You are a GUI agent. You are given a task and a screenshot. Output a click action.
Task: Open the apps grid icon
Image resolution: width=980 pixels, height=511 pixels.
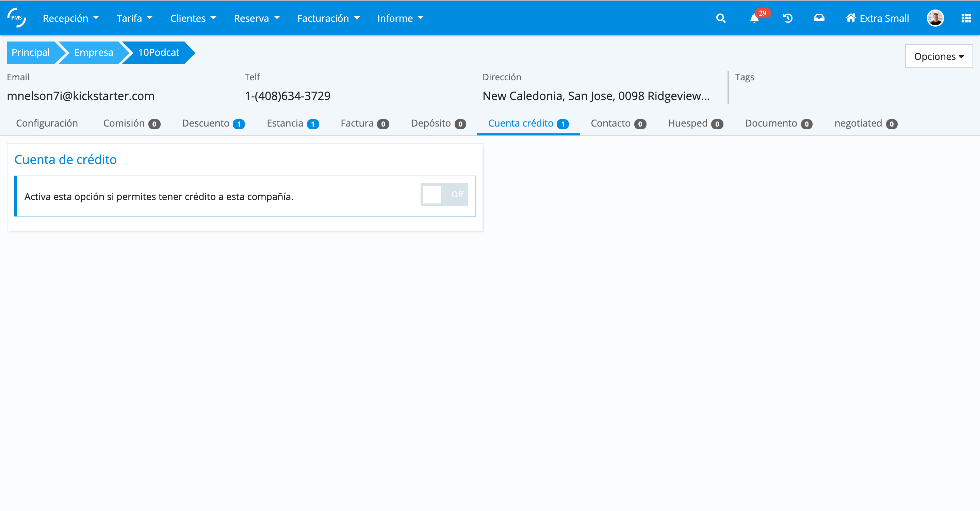[x=966, y=18]
